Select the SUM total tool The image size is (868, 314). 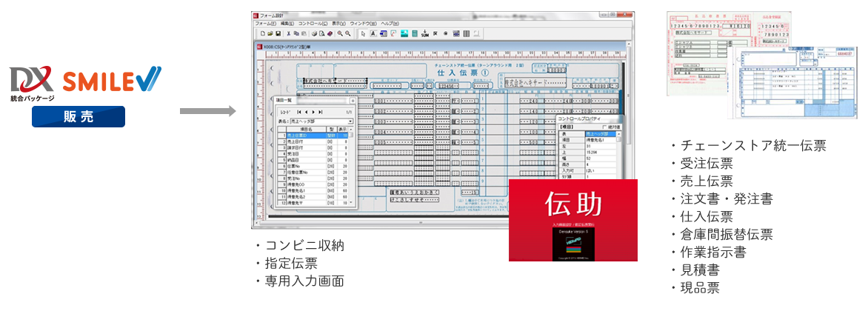424,34
